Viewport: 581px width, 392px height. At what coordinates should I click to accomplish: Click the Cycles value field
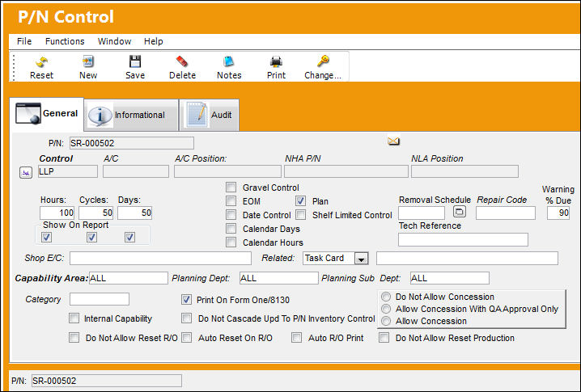pyautogui.click(x=95, y=213)
